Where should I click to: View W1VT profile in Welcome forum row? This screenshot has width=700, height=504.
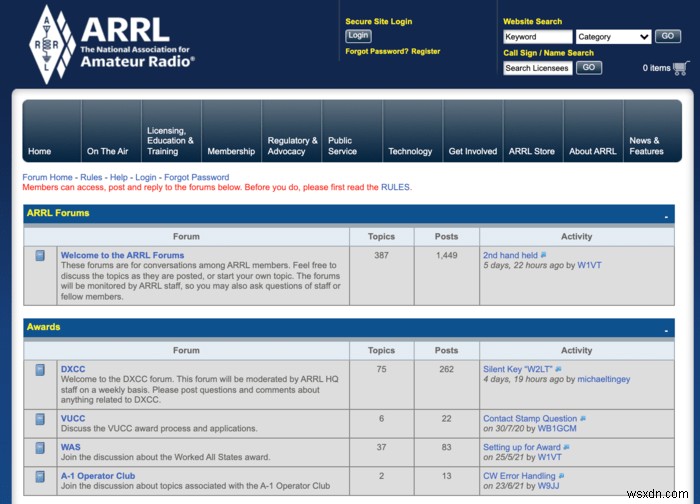coord(589,265)
